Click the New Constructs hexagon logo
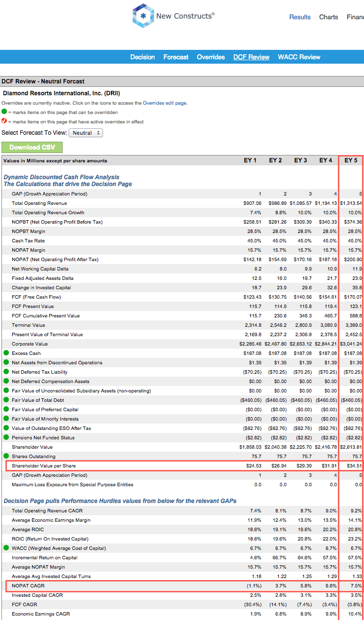Viewport: 364px width, 620px height. point(143,16)
